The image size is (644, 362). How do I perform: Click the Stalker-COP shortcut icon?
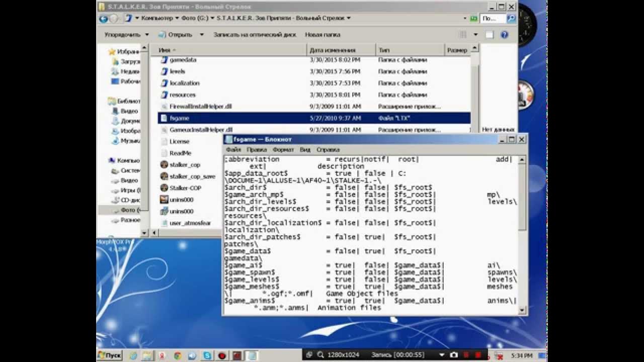164,188
